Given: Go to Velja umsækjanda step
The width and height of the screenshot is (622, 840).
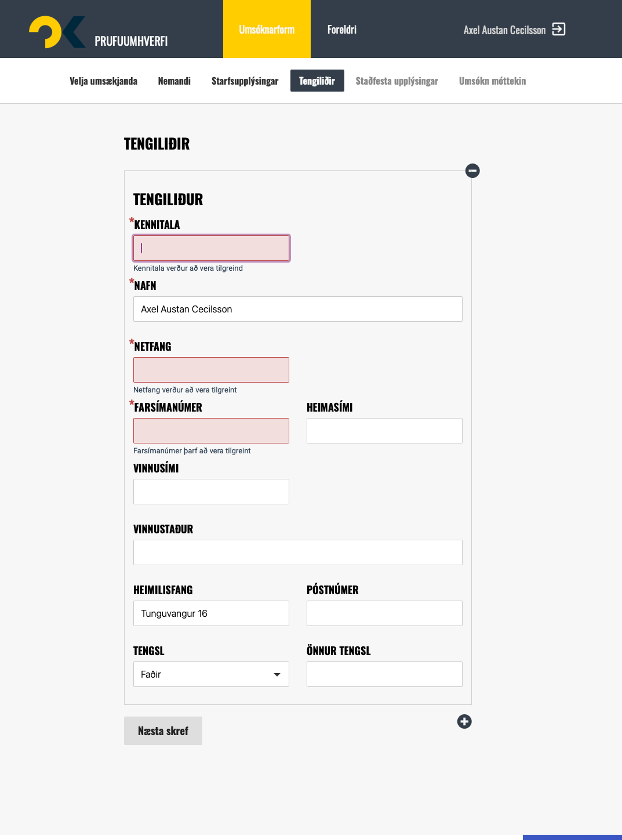Looking at the screenshot, I should (103, 81).
